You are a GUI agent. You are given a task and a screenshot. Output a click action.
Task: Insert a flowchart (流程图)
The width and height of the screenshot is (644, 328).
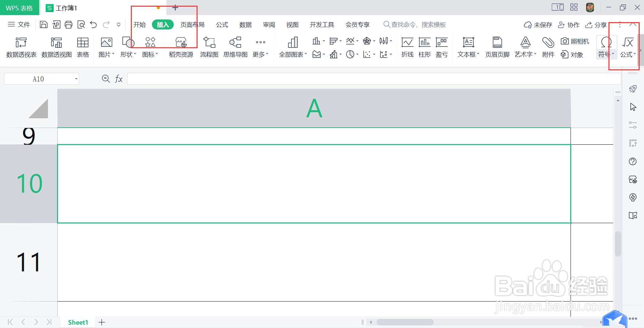click(x=209, y=47)
